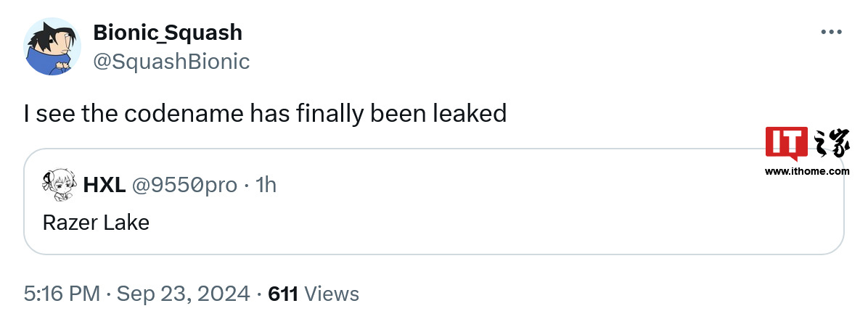Click the "Razer Lake" quoted text
Viewport: 868px width, 319px height.
(x=96, y=222)
